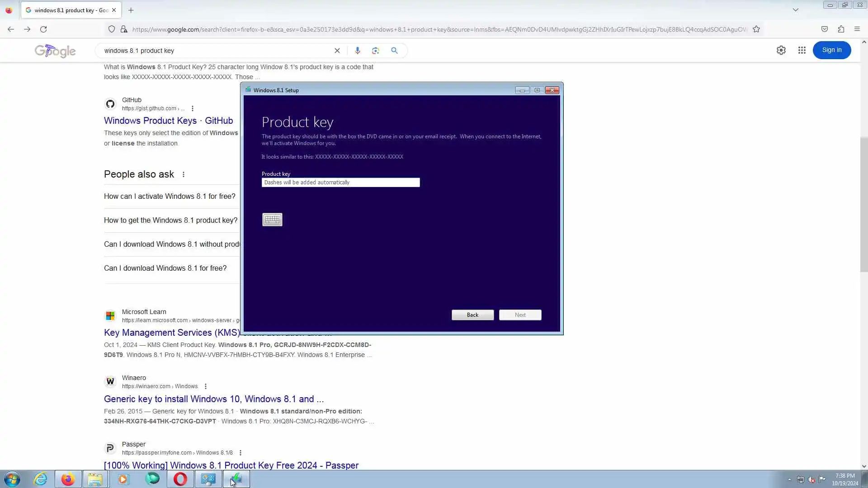
Task: Open Google Lens image search
Action: (x=375, y=51)
